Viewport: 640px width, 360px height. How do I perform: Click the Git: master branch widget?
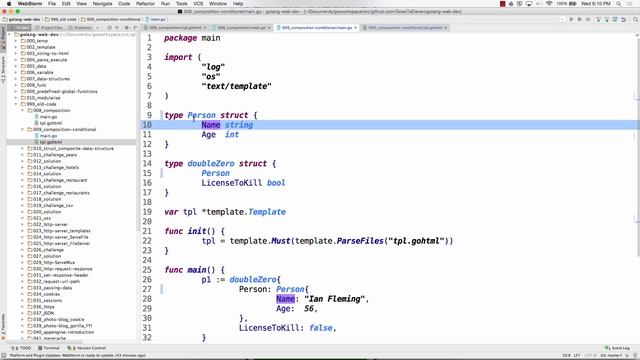[x=611, y=356]
